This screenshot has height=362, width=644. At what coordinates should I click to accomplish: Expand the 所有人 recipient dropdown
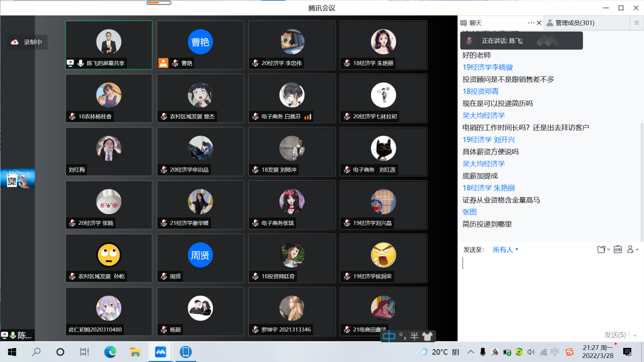pyautogui.click(x=505, y=249)
